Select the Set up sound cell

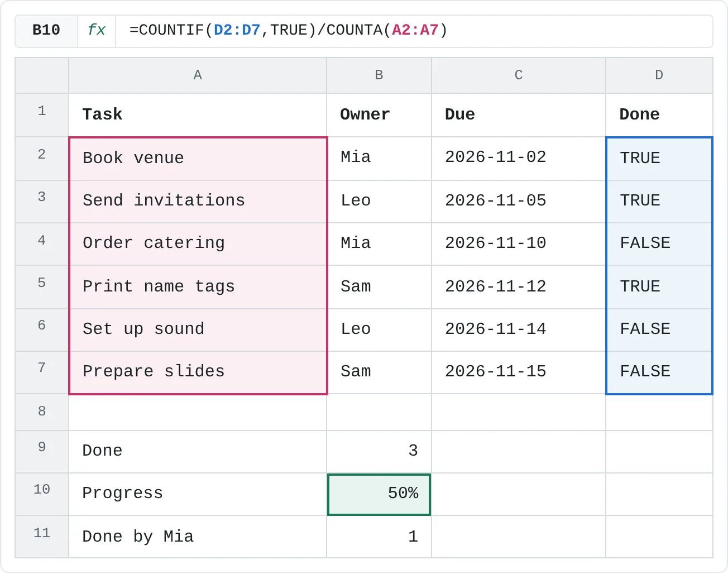[198, 330]
